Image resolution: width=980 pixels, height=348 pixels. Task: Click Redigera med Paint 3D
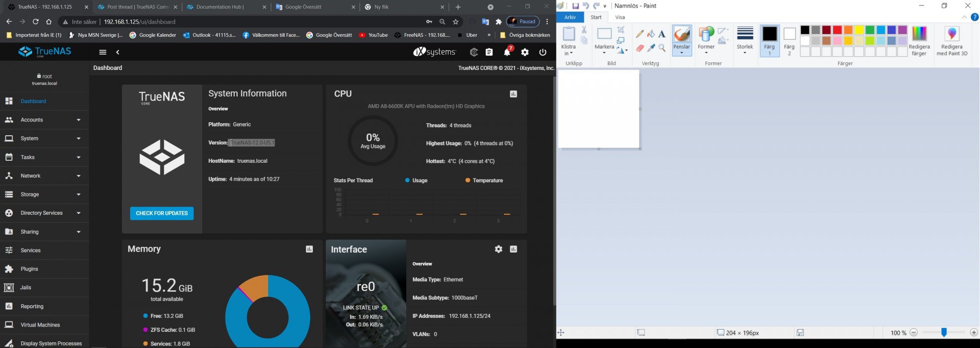point(952,40)
